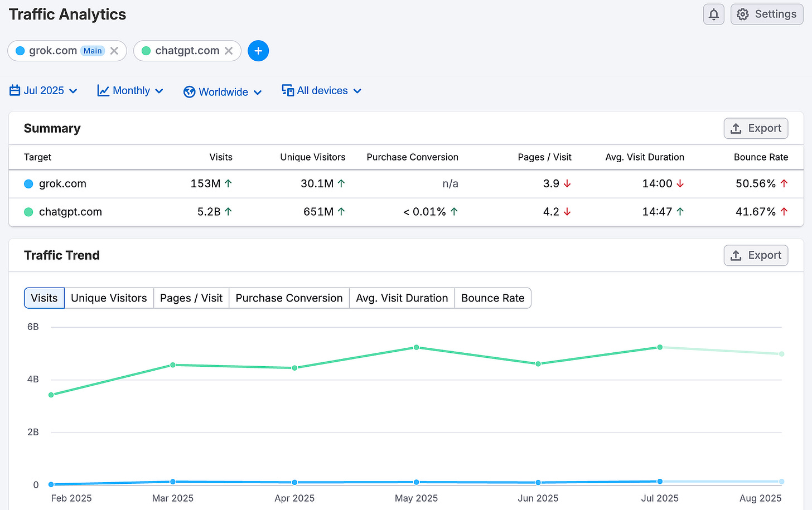Click the 5.2B visits value
This screenshot has width=812, height=510.
click(x=209, y=212)
